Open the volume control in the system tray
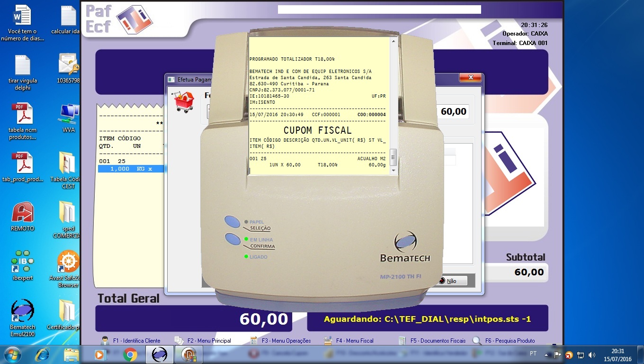644x364 pixels. pyautogui.click(x=591, y=355)
